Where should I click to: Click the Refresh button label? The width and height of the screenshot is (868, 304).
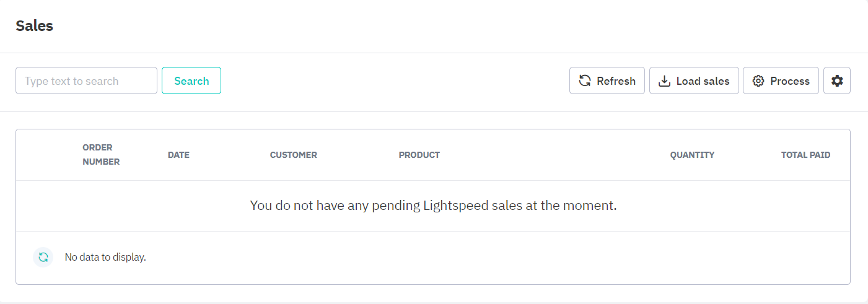coord(616,81)
